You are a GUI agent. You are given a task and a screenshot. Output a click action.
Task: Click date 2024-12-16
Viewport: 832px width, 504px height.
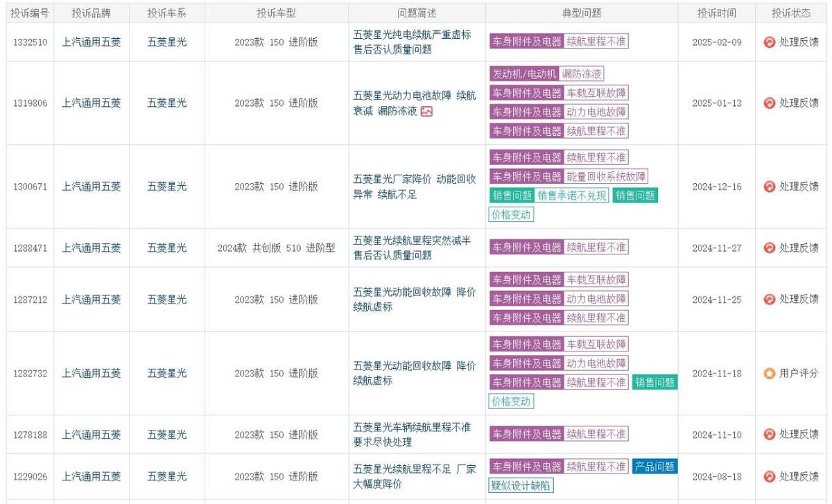tap(717, 186)
